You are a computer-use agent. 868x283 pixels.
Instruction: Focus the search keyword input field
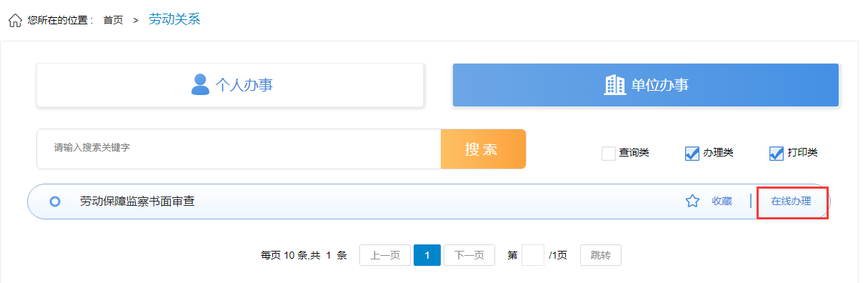239,149
